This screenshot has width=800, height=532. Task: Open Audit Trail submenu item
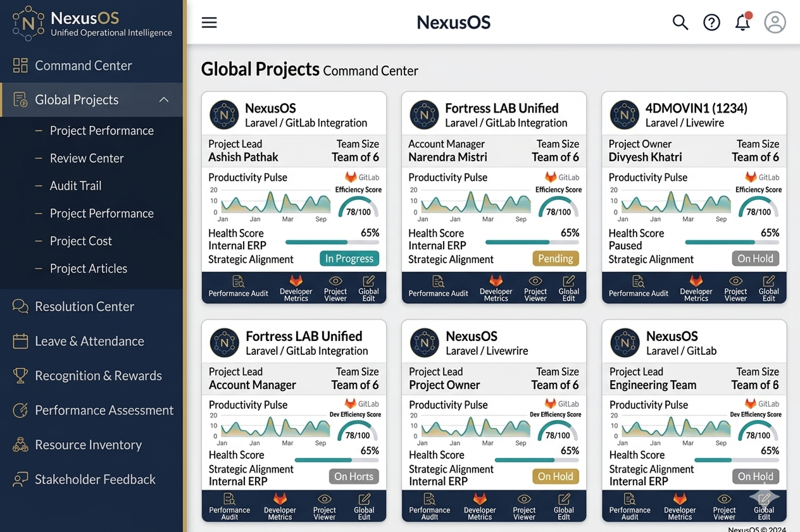(x=75, y=185)
